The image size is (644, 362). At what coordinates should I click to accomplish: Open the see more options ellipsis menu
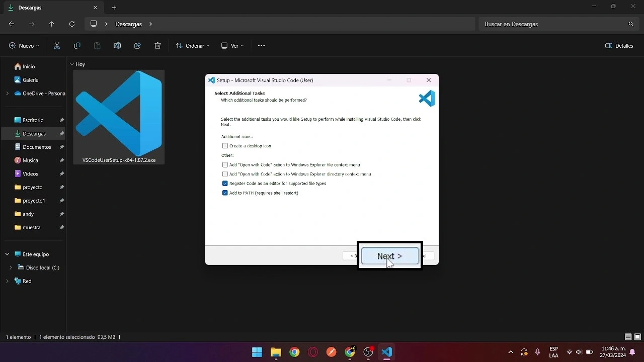point(261,46)
